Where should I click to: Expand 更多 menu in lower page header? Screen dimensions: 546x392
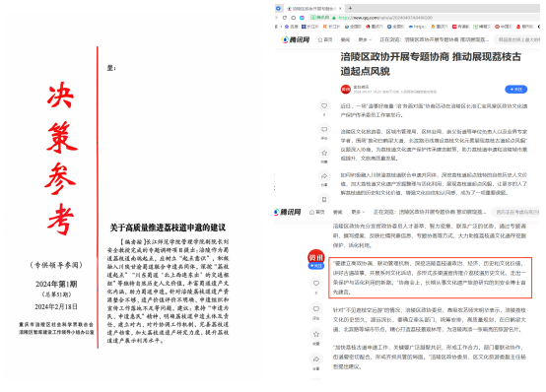(358, 212)
